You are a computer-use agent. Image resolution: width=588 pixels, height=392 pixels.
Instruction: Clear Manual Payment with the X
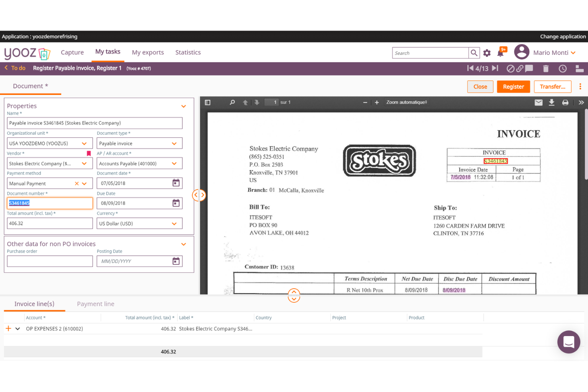[x=76, y=183]
